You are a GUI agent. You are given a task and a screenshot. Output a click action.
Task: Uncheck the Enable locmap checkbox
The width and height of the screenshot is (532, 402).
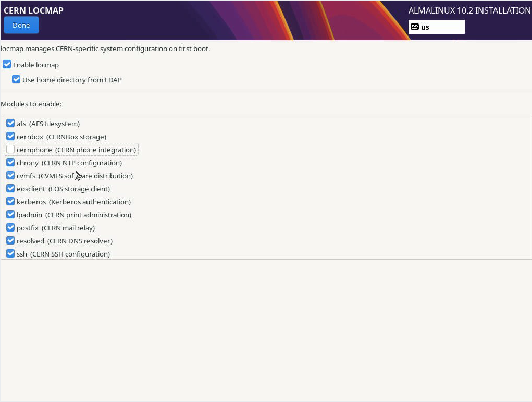[7, 64]
